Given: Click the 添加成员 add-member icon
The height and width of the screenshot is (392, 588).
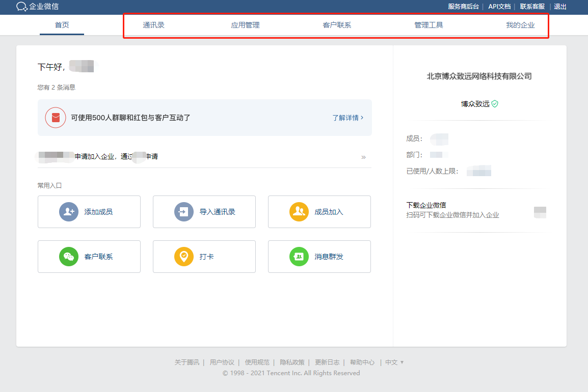Looking at the screenshot, I should [x=69, y=212].
